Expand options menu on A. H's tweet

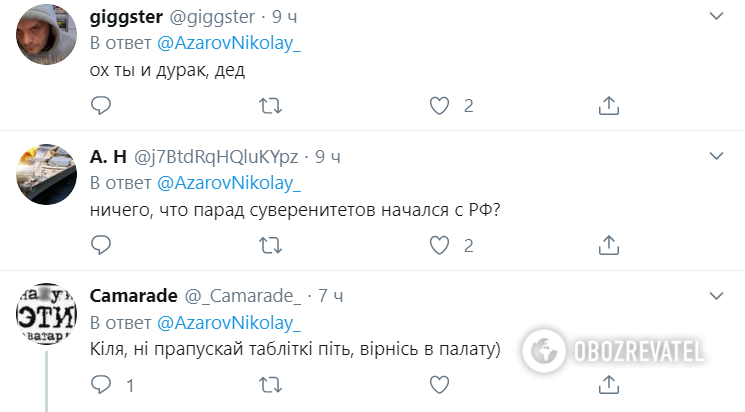[717, 156]
